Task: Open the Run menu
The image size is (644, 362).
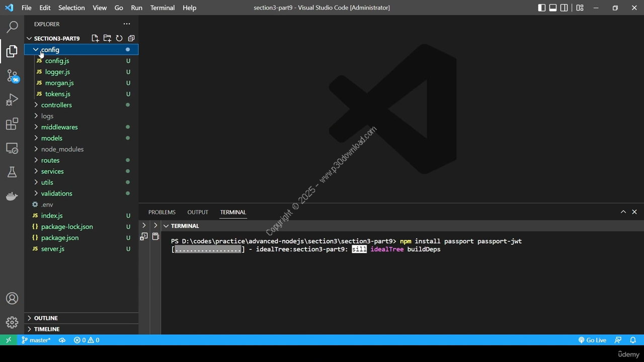Action: (x=136, y=8)
